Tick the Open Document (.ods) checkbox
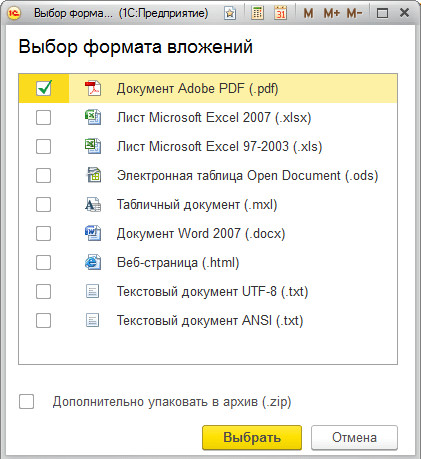The image size is (421, 459). (43, 176)
